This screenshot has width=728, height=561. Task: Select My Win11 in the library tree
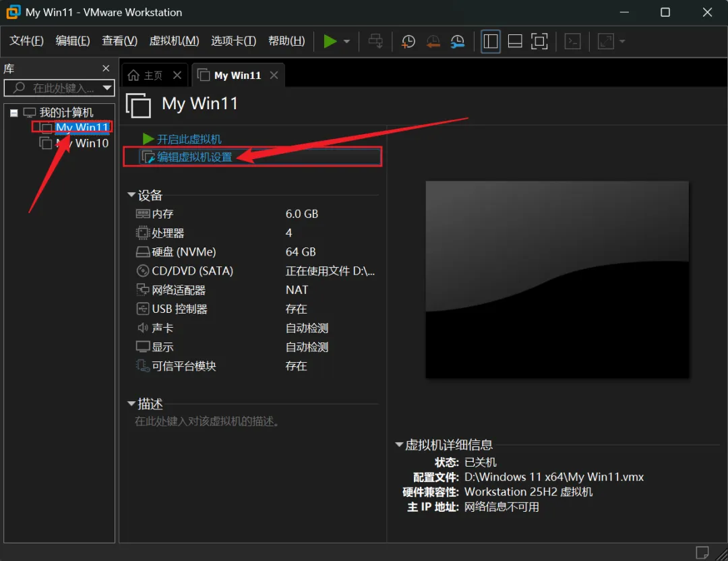[82, 127]
